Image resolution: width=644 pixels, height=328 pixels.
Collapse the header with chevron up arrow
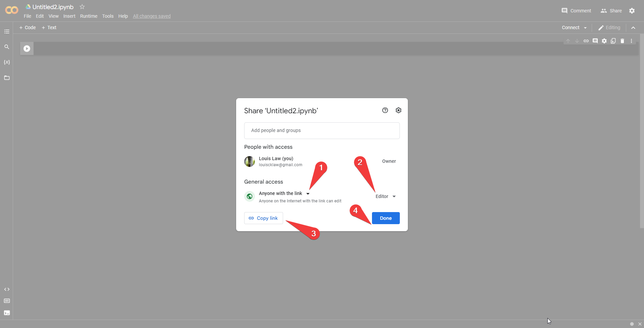tap(633, 28)
